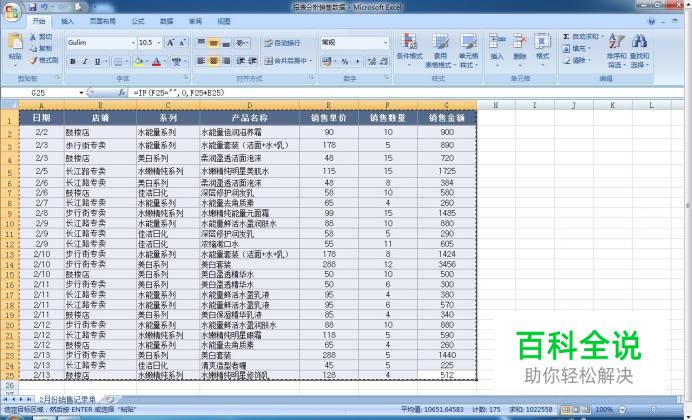
Task: Click the help question mark icon
Action: coord(651,21)
